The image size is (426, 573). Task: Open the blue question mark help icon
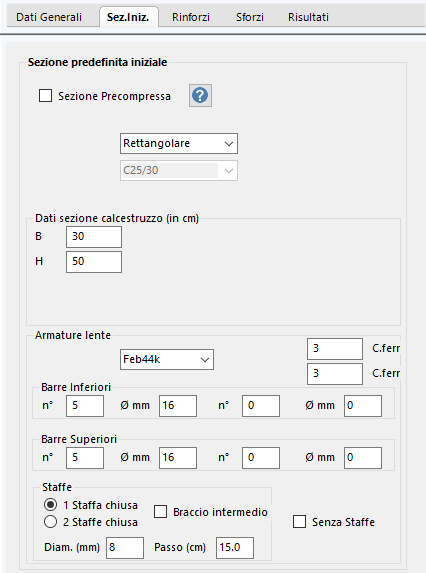200,95
